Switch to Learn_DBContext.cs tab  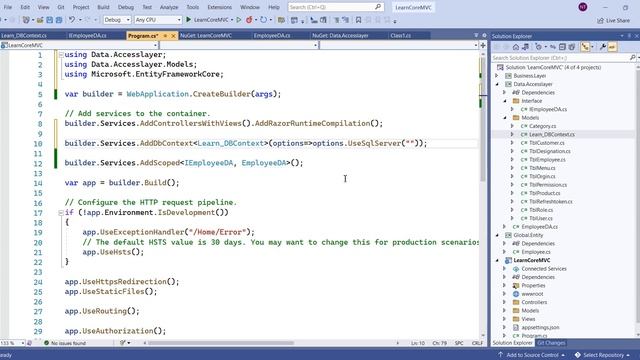[x=24, y=36]
